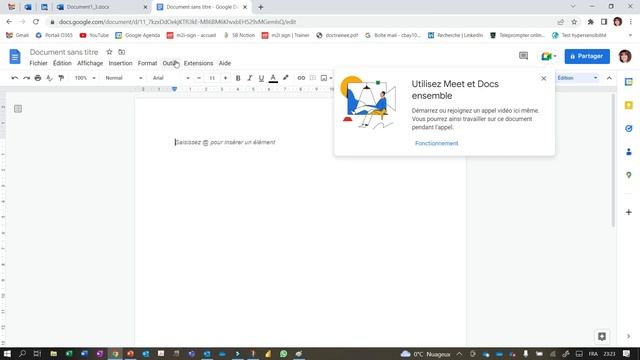Open the zoom level dropdown
Image resolution: width=640 pixels, height=360 pixels.
85,78
